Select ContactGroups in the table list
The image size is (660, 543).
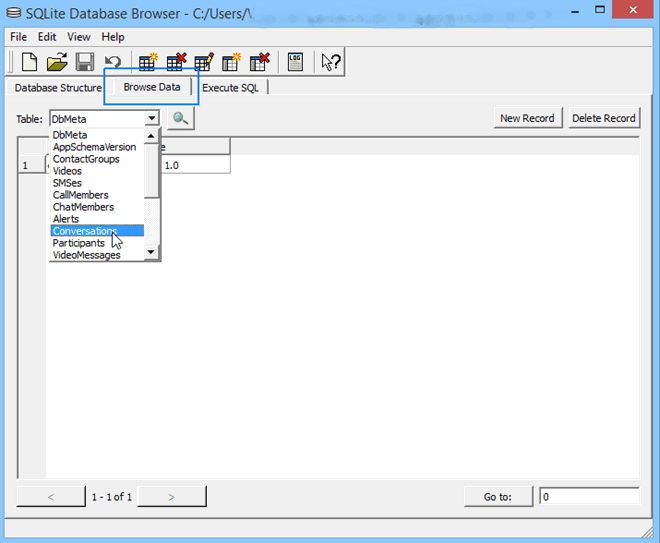tap(97, 159)
